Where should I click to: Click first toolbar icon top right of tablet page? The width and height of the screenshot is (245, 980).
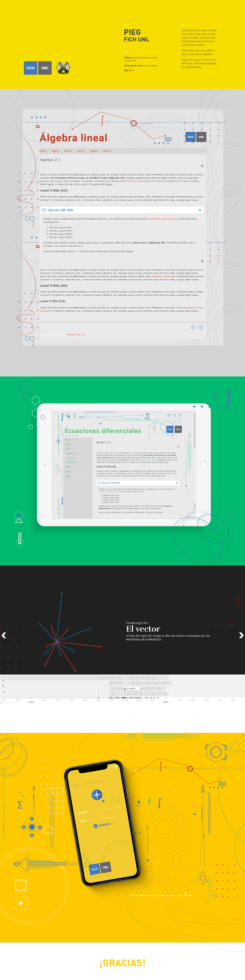tap(169, 415)
